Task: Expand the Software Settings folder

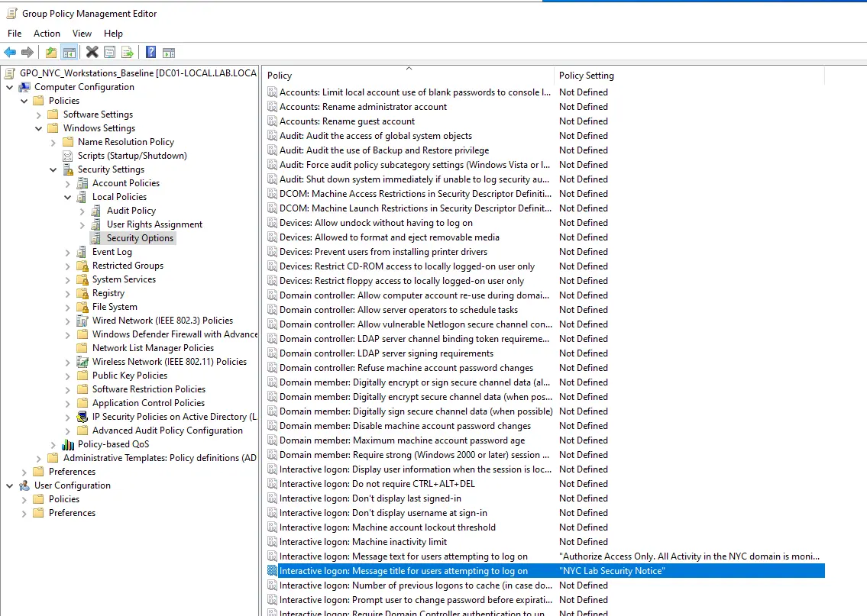Action: point(39,115)
